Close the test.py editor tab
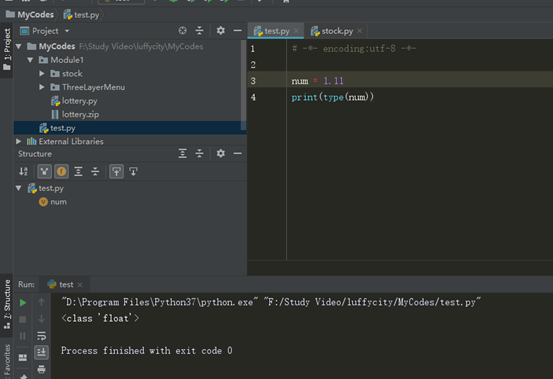 point(296,31)
